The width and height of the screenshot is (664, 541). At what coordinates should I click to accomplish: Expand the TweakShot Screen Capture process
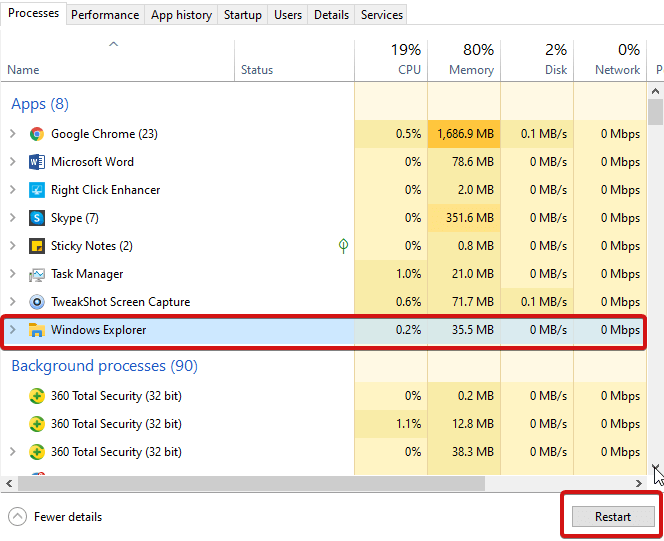click(x=13, y=302)
